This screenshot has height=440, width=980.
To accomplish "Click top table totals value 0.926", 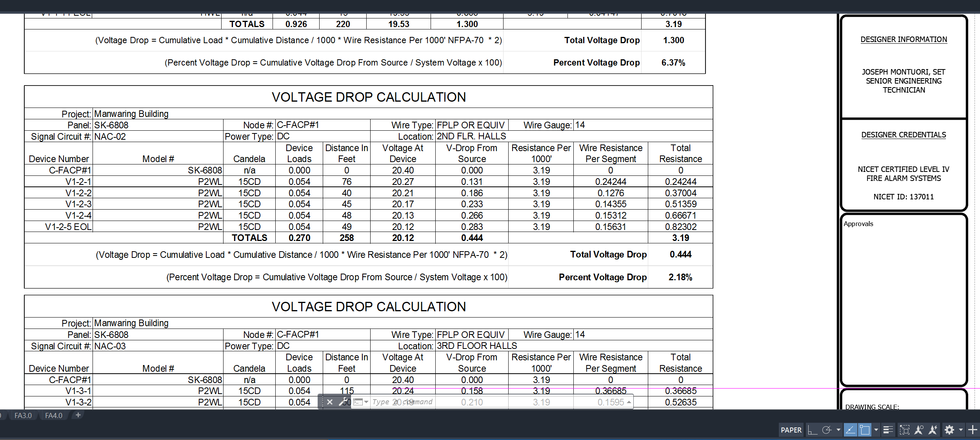I will pos(296,24).
